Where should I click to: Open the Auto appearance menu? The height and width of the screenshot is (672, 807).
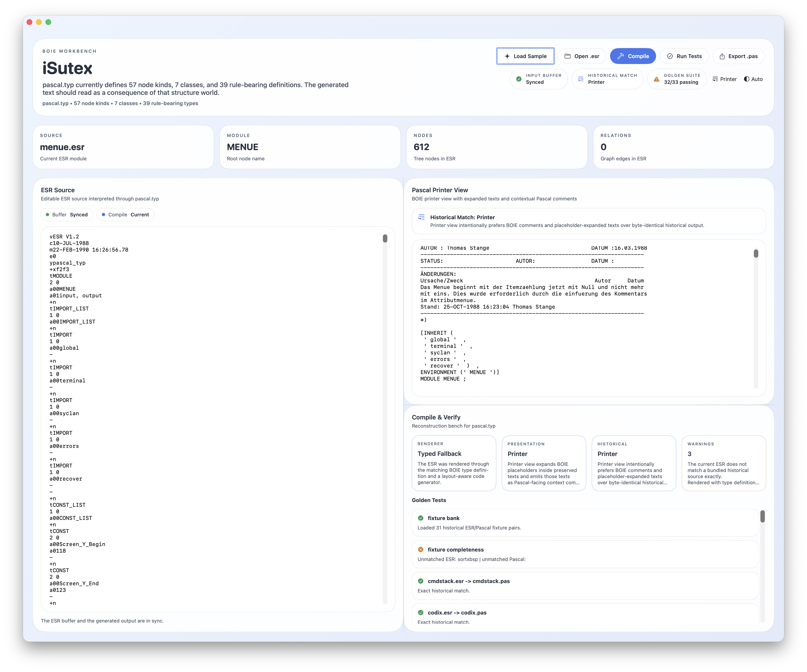(x=753, y=79)
